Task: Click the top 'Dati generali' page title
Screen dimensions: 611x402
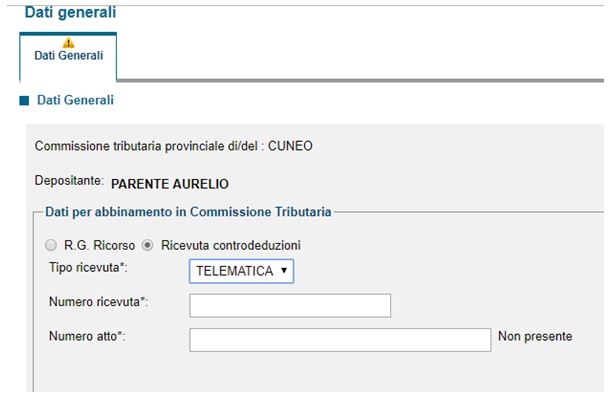Action: click(70, 12)
